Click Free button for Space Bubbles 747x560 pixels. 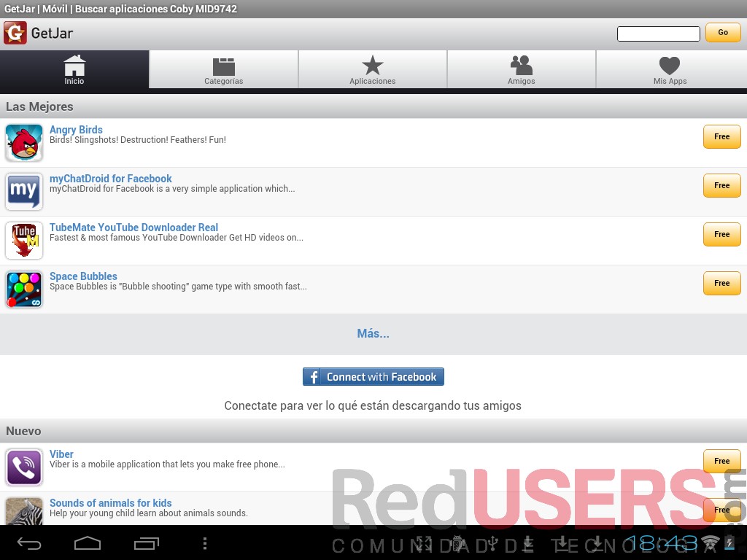tap(721, 284)
